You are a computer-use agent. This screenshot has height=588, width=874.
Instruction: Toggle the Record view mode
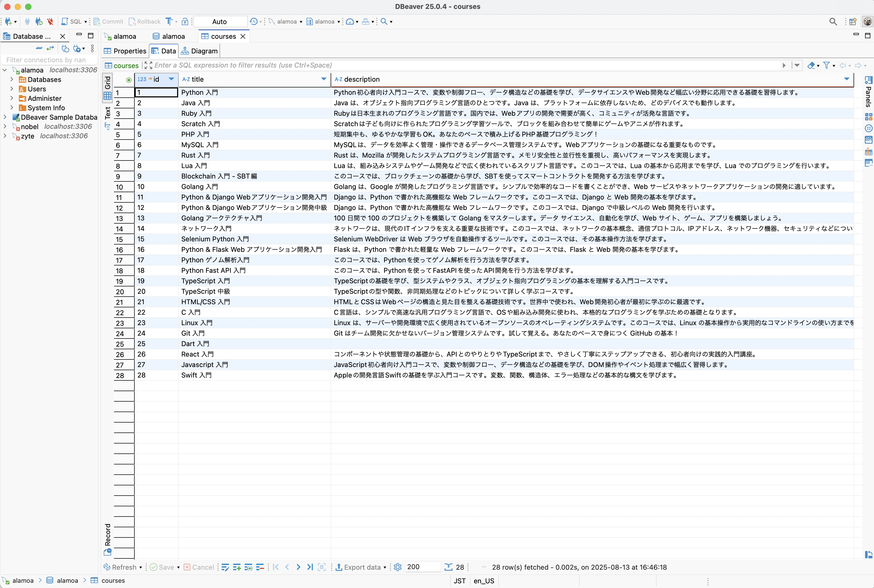[108, 535]
